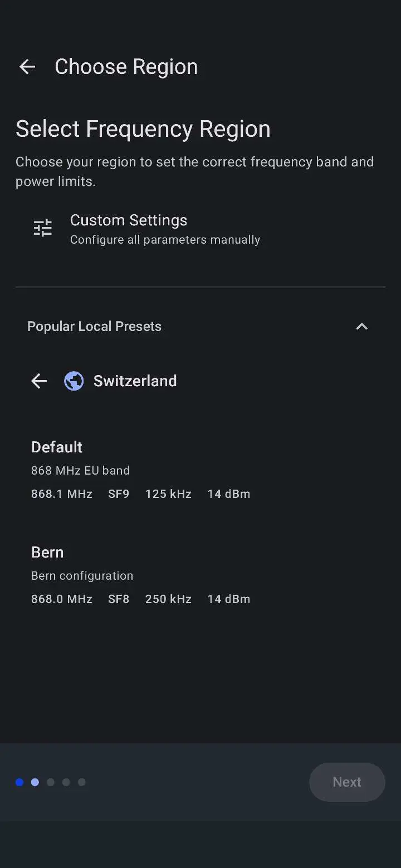Viewport: 401px width, 868px height.
Task: Tap the first page indicator dot
Action: point(19,782)
